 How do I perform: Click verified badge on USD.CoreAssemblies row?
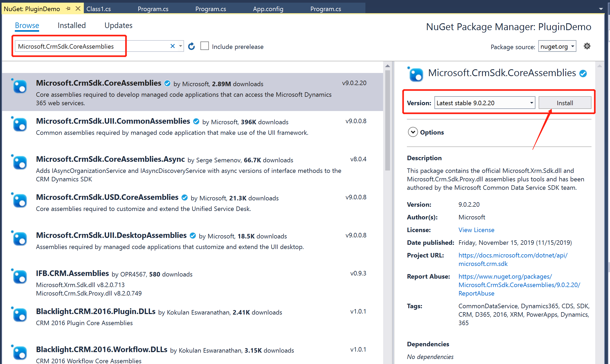pos(185,198)
